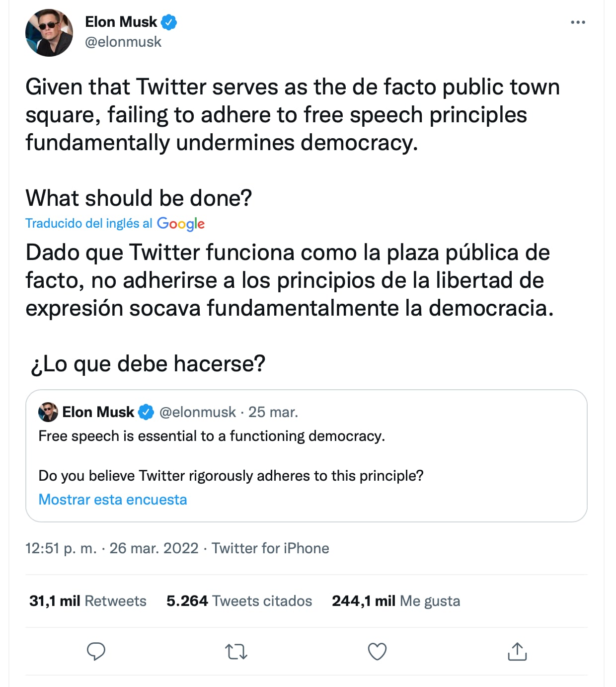Click the avatar inside the quoted tweet
This screenshot has width=616, height=687.
pos(47,411)
